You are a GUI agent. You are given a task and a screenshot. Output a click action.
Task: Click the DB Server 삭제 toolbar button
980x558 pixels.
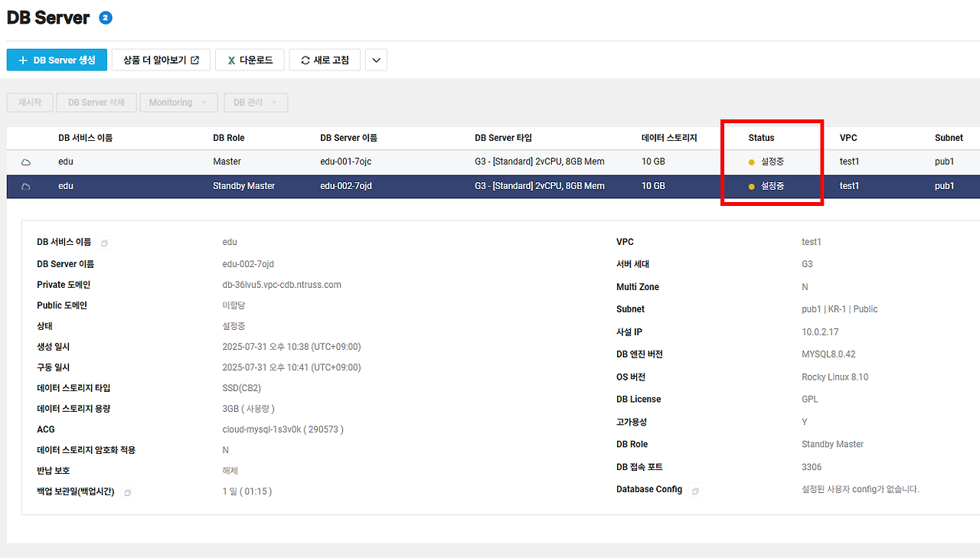point(96,102)
